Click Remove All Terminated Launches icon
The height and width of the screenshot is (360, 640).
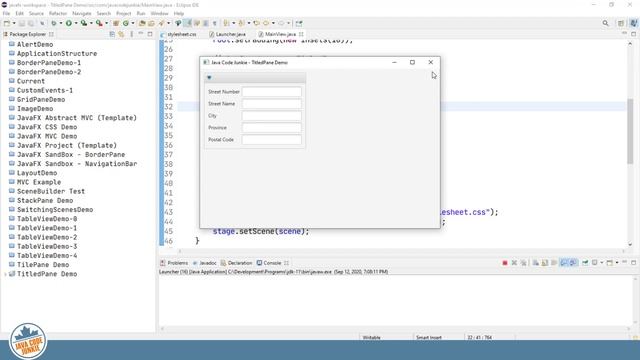click(x=523, y=263)
